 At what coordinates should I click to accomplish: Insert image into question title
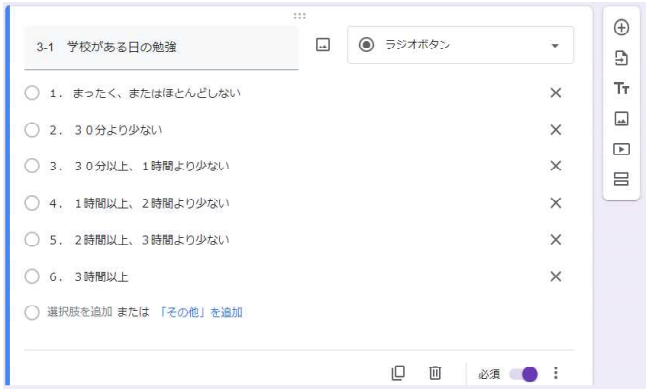point(323,45)
